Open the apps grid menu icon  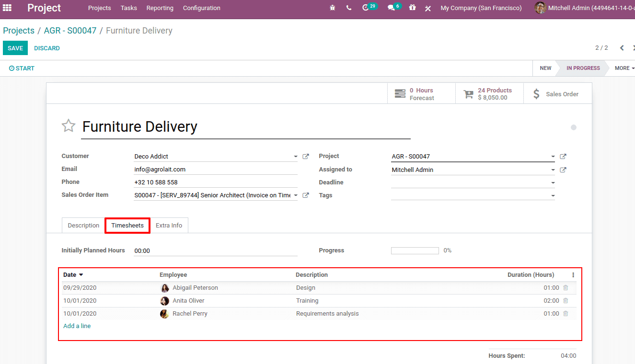click(7, 8)
